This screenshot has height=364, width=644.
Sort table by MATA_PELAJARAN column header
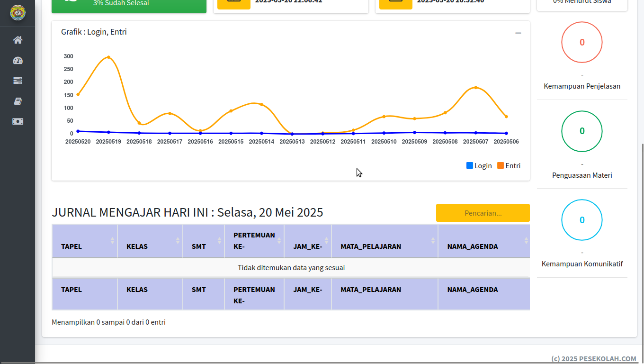click(385, 241)
